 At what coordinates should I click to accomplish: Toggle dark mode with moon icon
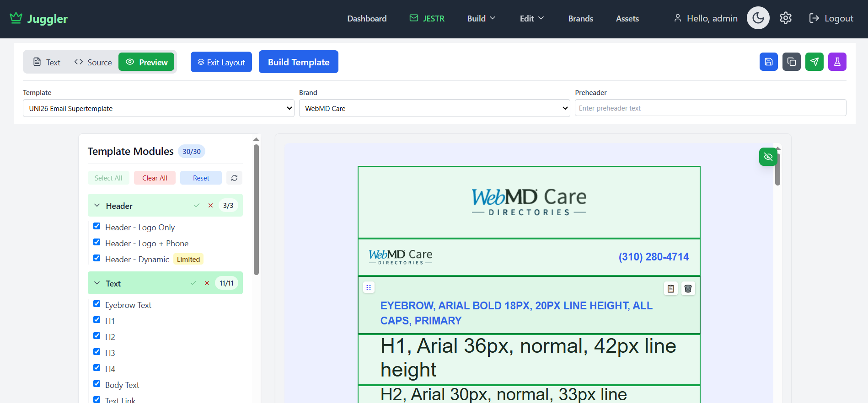click(x=758, y=18)
